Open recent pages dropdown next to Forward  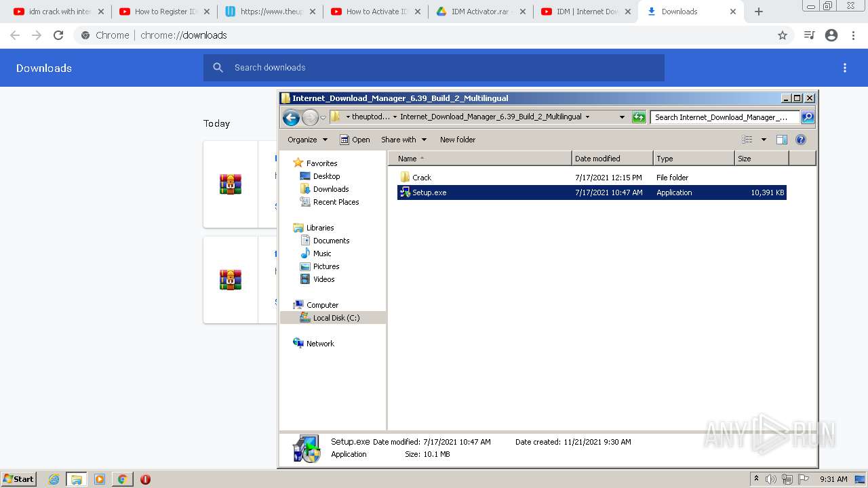tap(323, 117)
